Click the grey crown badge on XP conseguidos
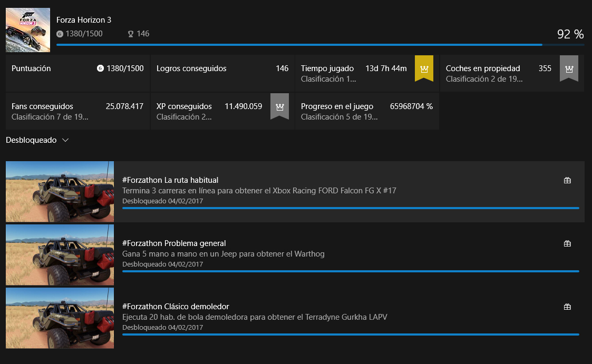Screen dimensions: 592x364 point(280,107)
